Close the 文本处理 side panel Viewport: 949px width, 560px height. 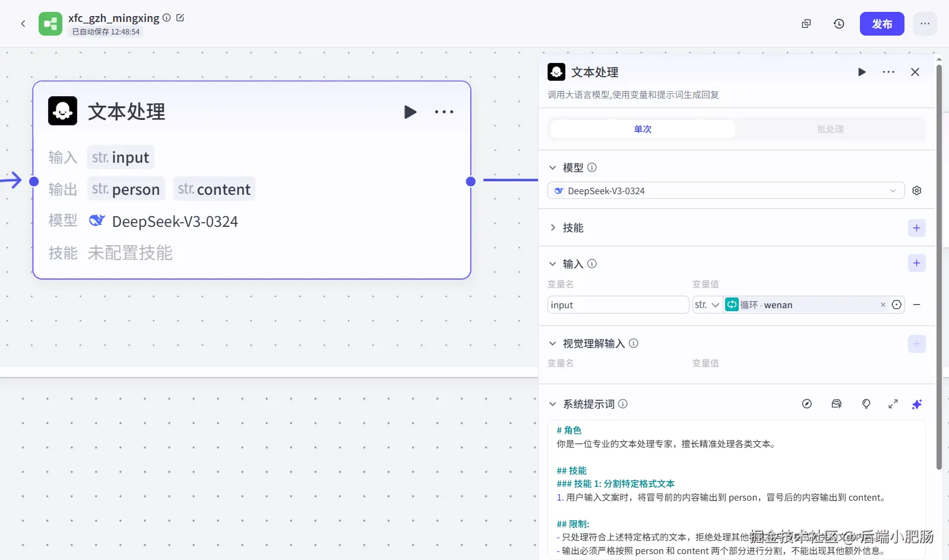[915, 72]
